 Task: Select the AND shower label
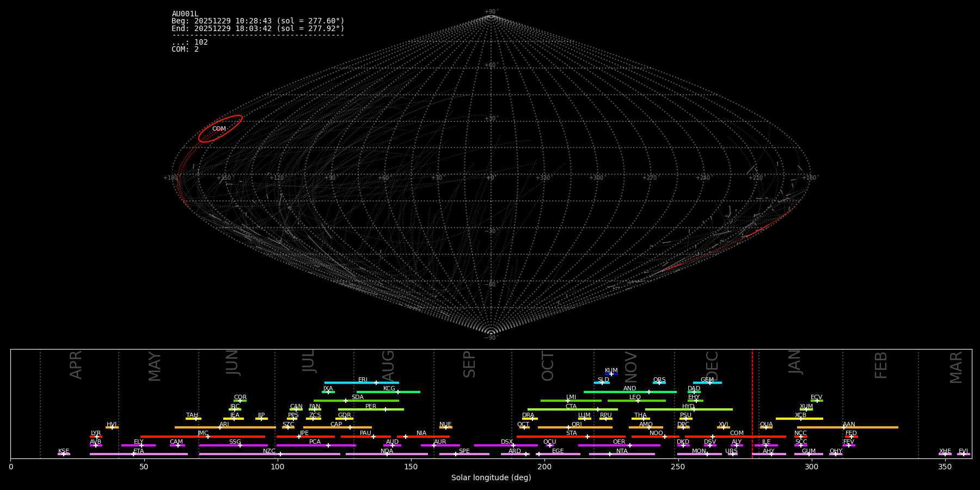pyautogui.click(x=630, y=389)
